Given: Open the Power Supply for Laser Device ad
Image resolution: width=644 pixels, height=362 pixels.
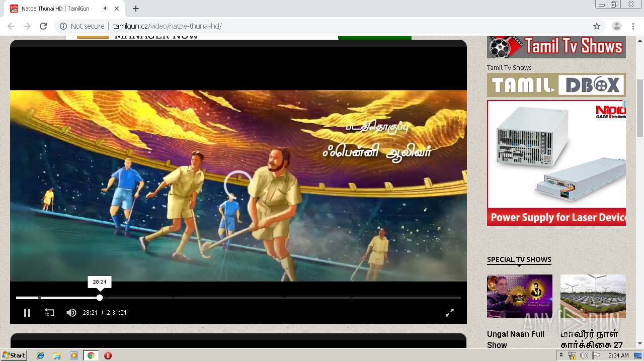Looking at the screenshot, I should (x=556, y=163).
